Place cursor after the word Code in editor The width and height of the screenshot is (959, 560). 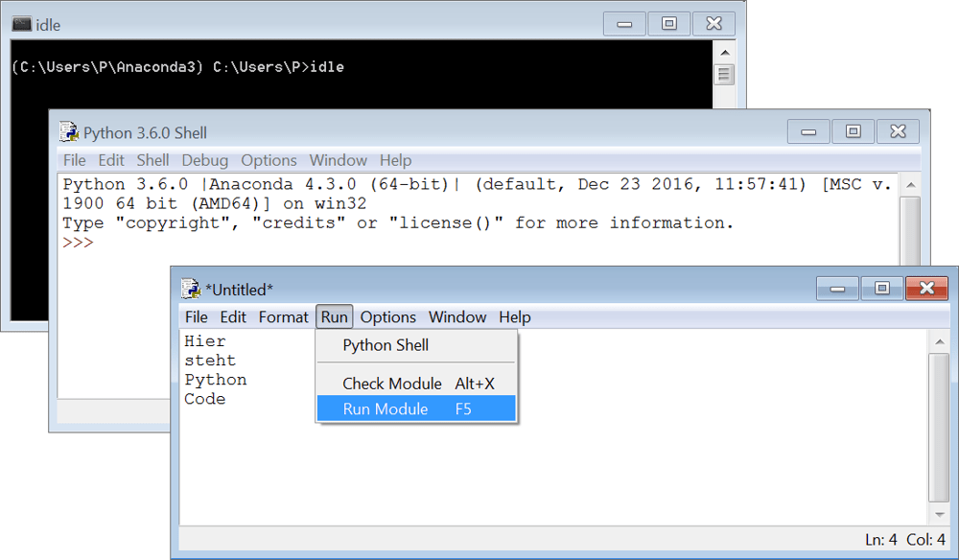pyautogui.click(x=227, y=399)
